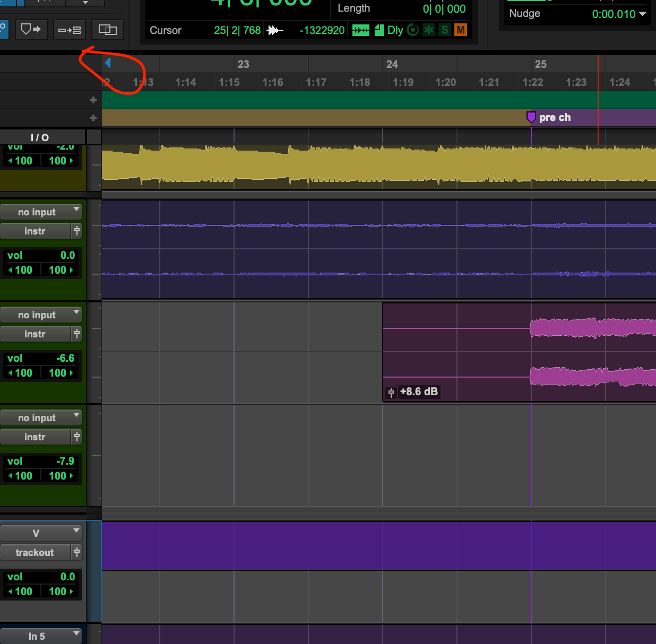
Task: Click the cursor sample value -1322920
Action: click(322, 30)
